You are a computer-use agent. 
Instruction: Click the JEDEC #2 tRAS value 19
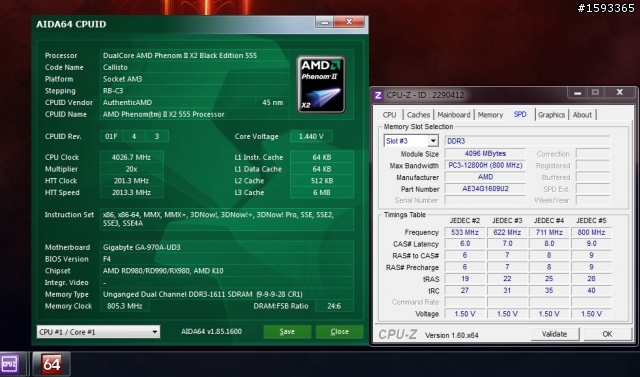click(464, 279)
